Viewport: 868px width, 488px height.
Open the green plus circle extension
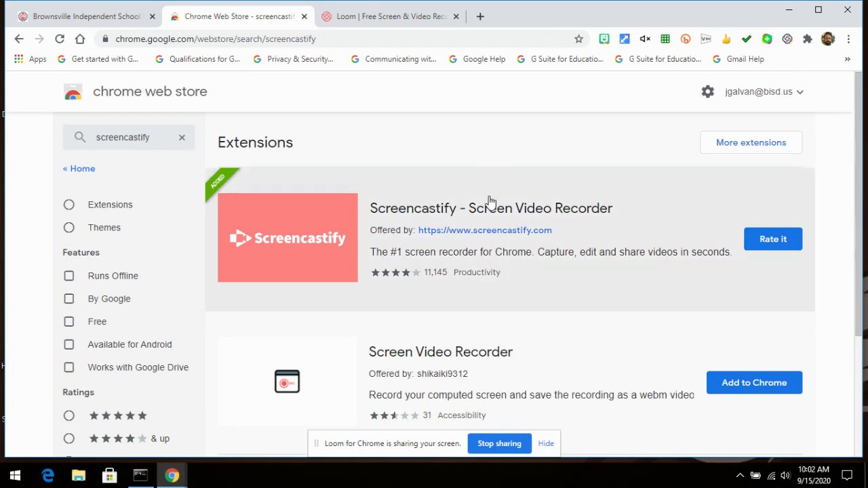[x=767, y=39]
